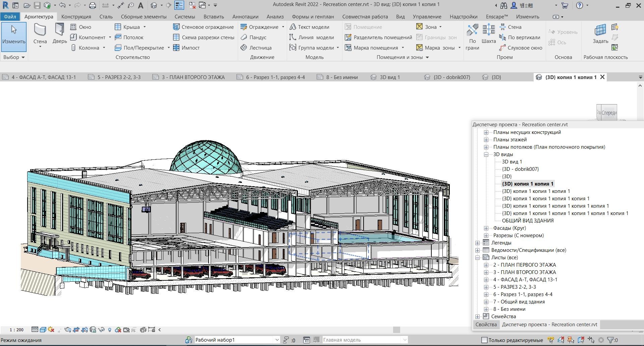Switch to the 3D вид 1 view tab
The height and width of the screenshot is (346, 644).
(389, 77)
